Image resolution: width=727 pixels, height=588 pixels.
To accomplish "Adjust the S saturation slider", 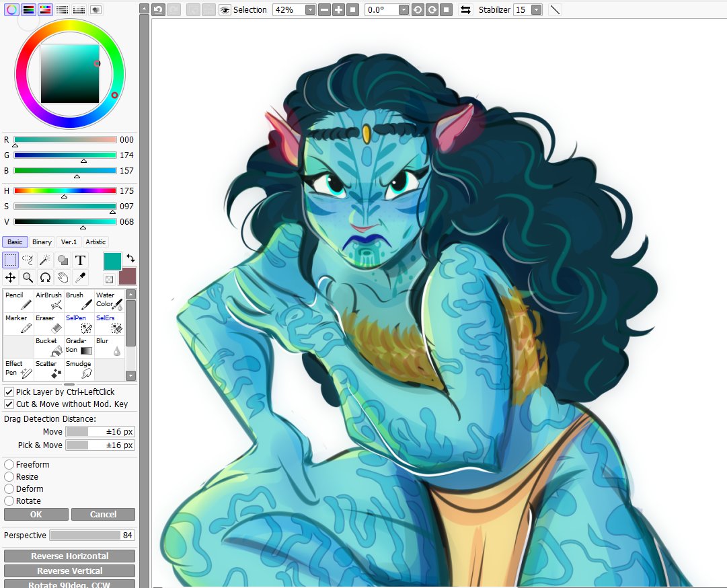I will click(x=65, y=207).
